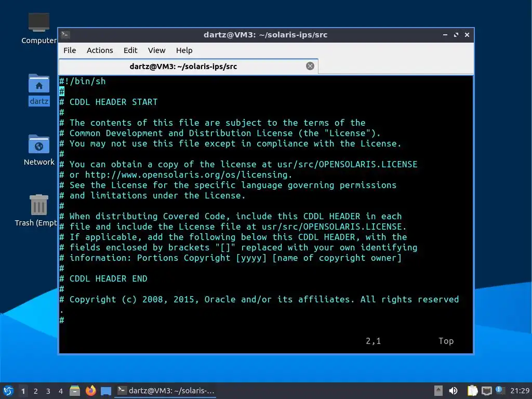
Task: Close the terminal window
Action: [467, 35]
